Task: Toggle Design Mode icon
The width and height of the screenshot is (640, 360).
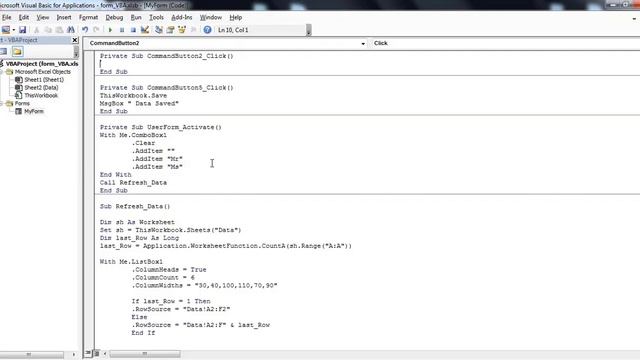Action: tap(144, 30)
